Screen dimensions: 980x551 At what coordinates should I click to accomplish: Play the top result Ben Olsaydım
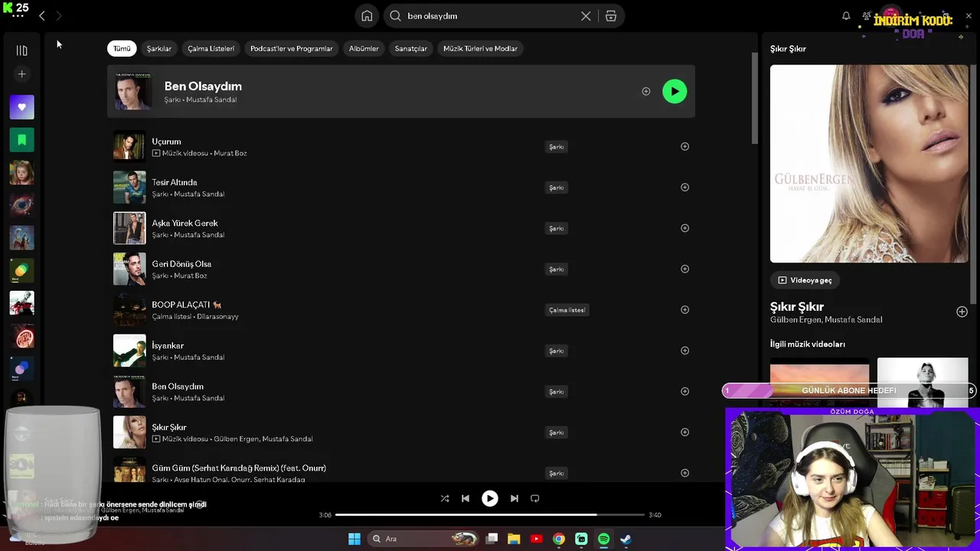pyautogui.click(x=675, y=92)
